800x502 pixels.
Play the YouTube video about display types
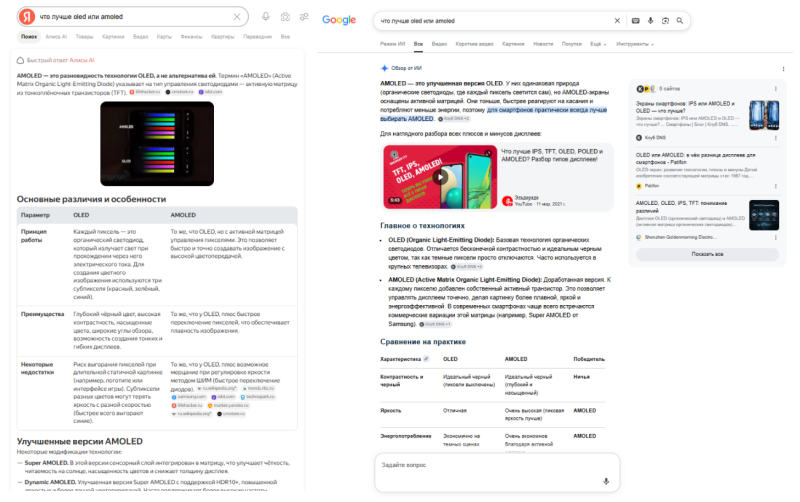(x=440, y=177)
